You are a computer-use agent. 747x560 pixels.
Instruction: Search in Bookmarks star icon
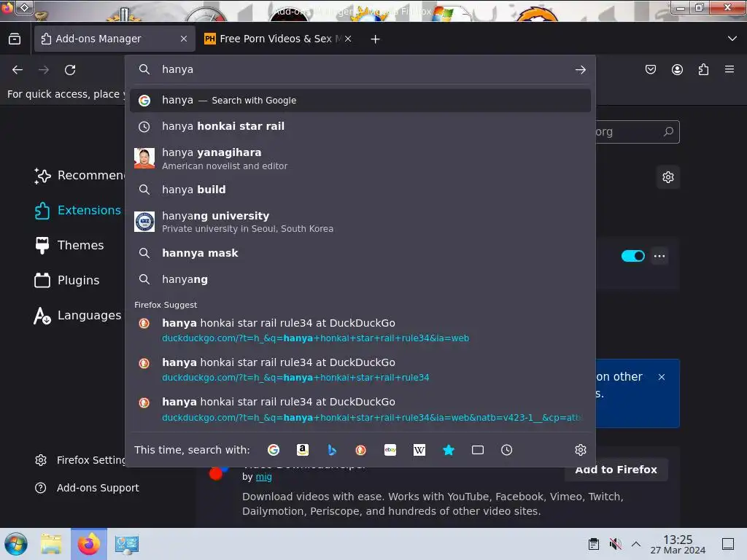(449, 450)
